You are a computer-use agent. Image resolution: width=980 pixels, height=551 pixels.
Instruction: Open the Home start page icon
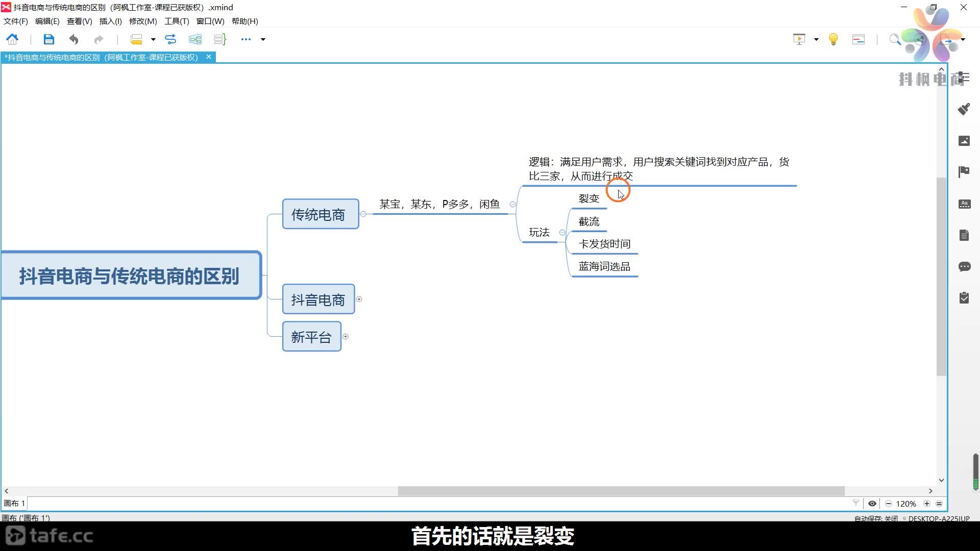(12, 39)
